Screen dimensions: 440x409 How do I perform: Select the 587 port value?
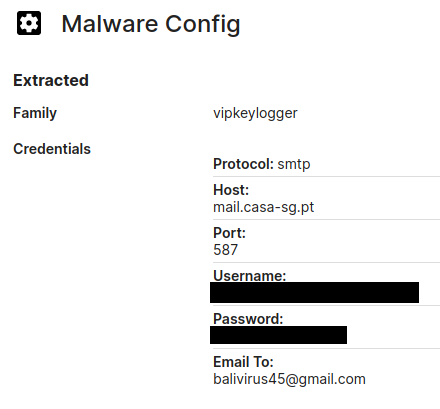(226, 250)
